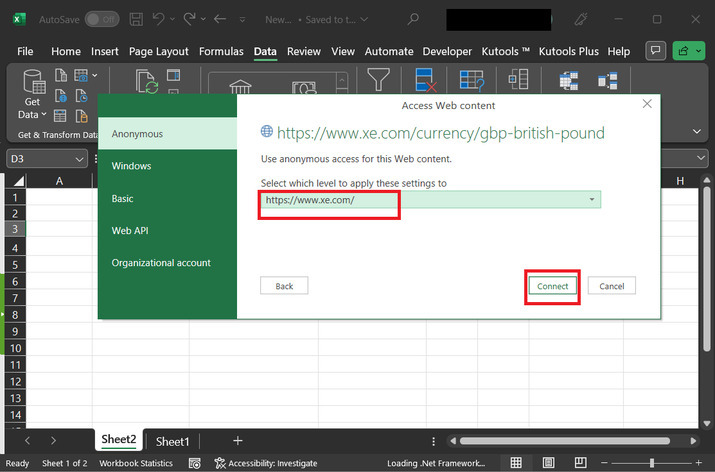The image size is (715, 472).
Task: Click the From Picture icon
Action: click(x=81, y=75)
